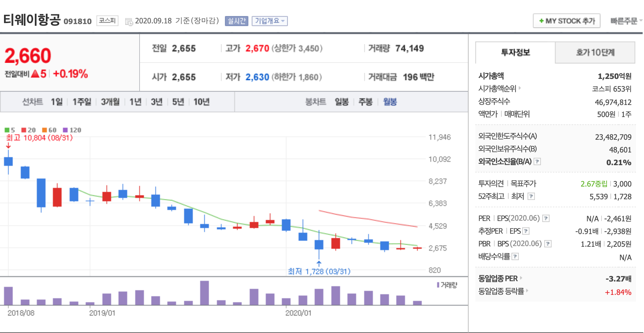Screen dimensions: 644x333
Task: Show the 일봉 daily candle chart
Action: coord(342,102)
